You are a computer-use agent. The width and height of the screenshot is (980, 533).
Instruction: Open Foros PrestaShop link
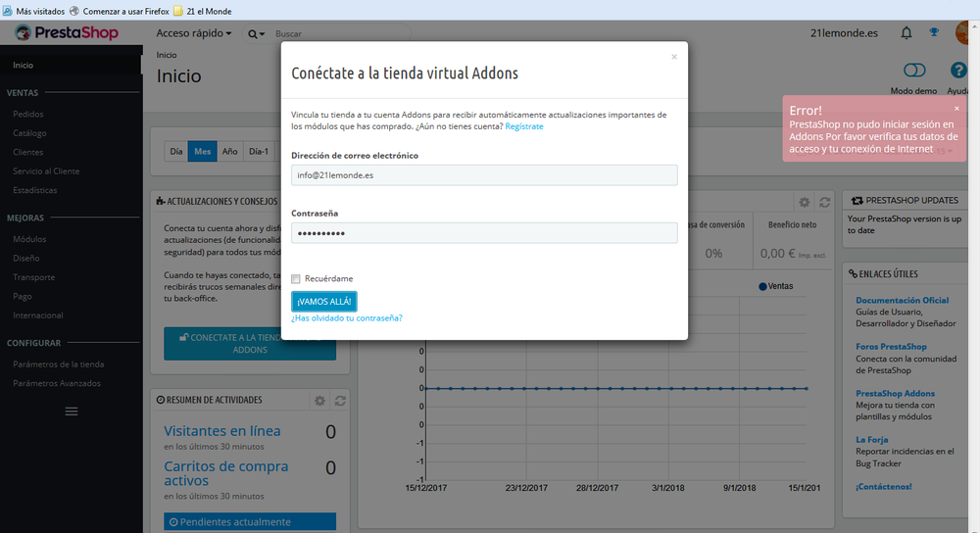[891, 346]
